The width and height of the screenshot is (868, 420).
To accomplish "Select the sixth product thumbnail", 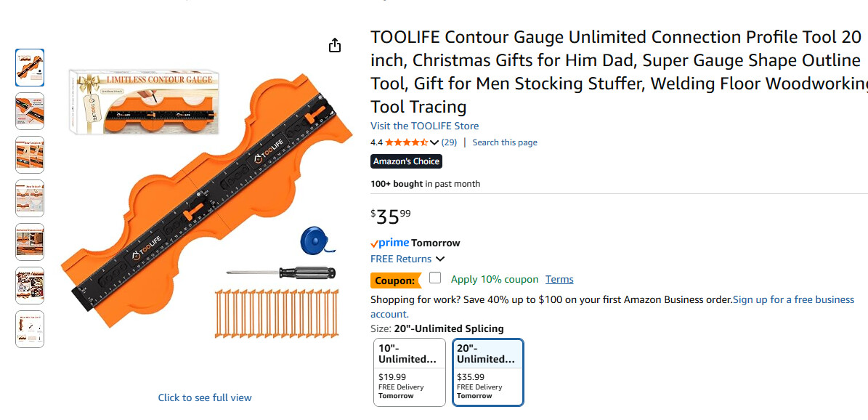I will click(30, 286).
